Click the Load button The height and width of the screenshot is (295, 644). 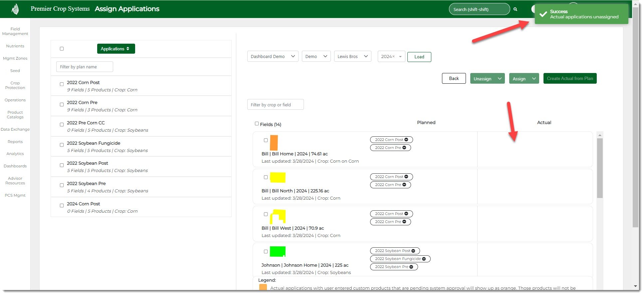tap(419, 57)
